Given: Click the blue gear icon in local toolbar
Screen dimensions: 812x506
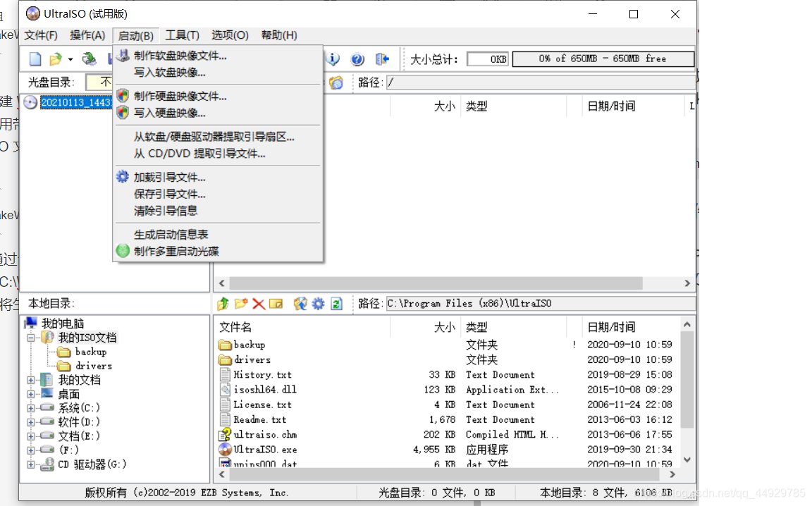Looking at the screenshot, I should click(x=318, y=304).
